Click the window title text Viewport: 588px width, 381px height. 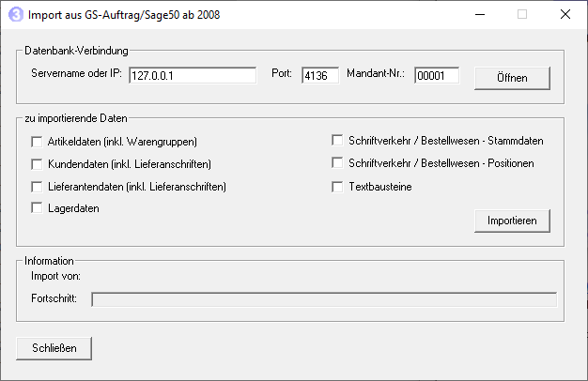tap(124, 15)
